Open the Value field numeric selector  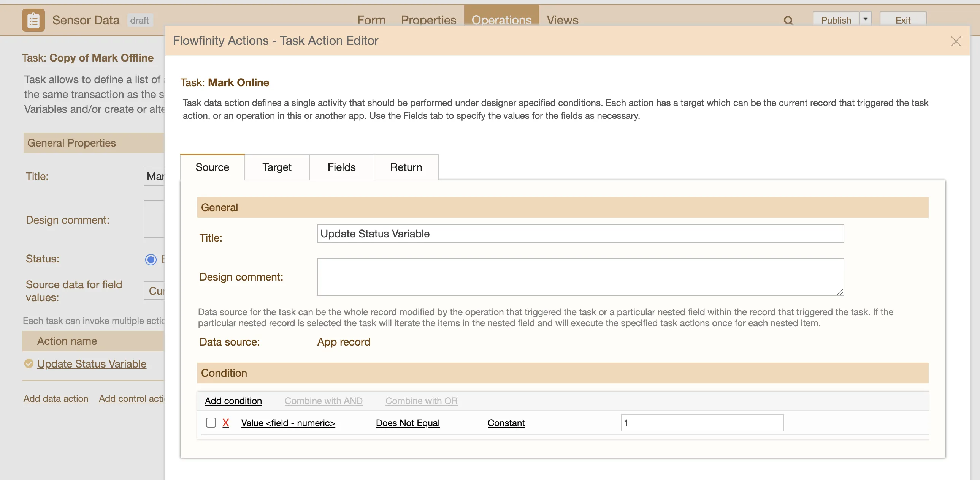point(288,423)
